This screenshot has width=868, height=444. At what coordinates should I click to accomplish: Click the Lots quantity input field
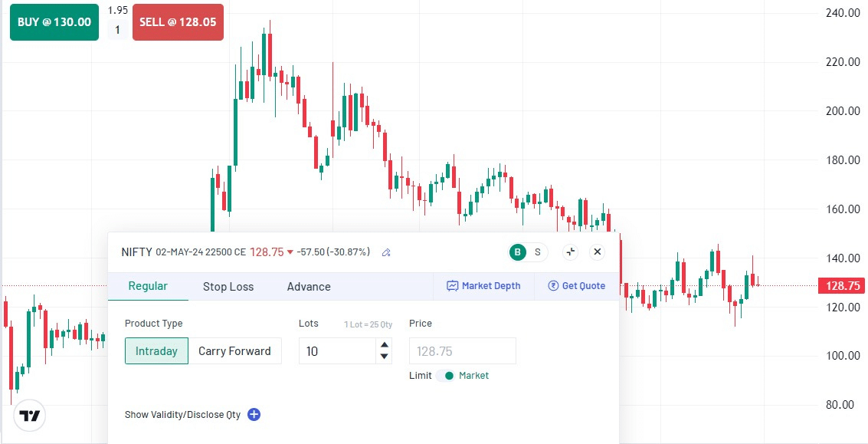(x=337, y=351)
